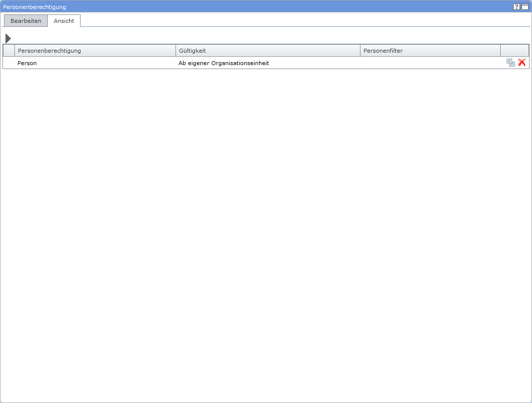Open help for Personenberechtigung panel
Image resolution: width=532 pixels, height=403 pixels.
(x=517, y=7)
